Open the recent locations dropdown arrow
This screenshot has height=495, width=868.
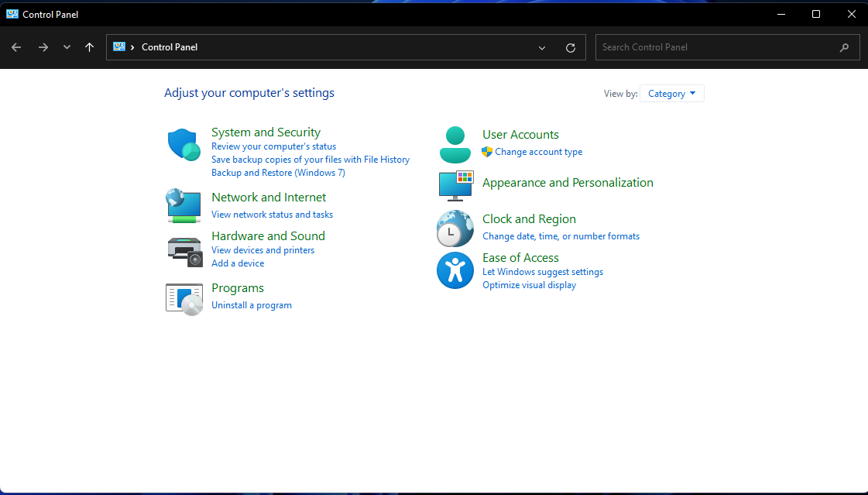67,47
